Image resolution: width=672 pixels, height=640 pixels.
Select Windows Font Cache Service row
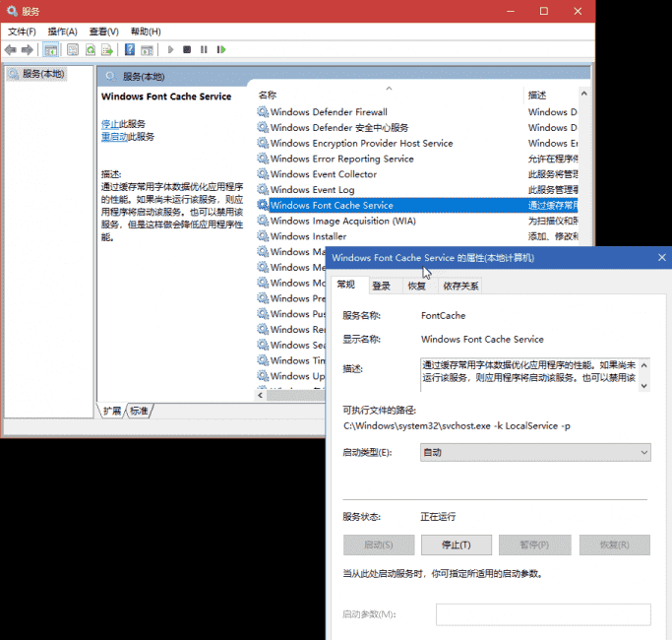click(417, 205)
